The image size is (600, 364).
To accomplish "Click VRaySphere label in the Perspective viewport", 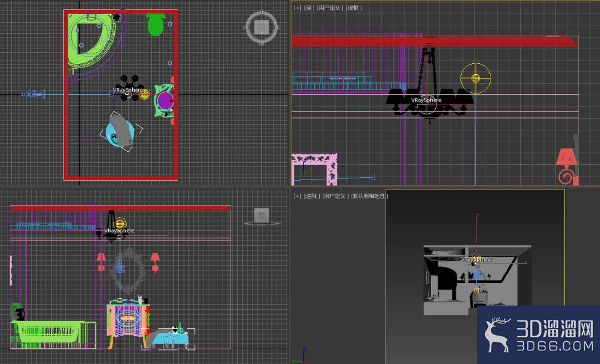I will pyautogui.click(x=476, y=259).
